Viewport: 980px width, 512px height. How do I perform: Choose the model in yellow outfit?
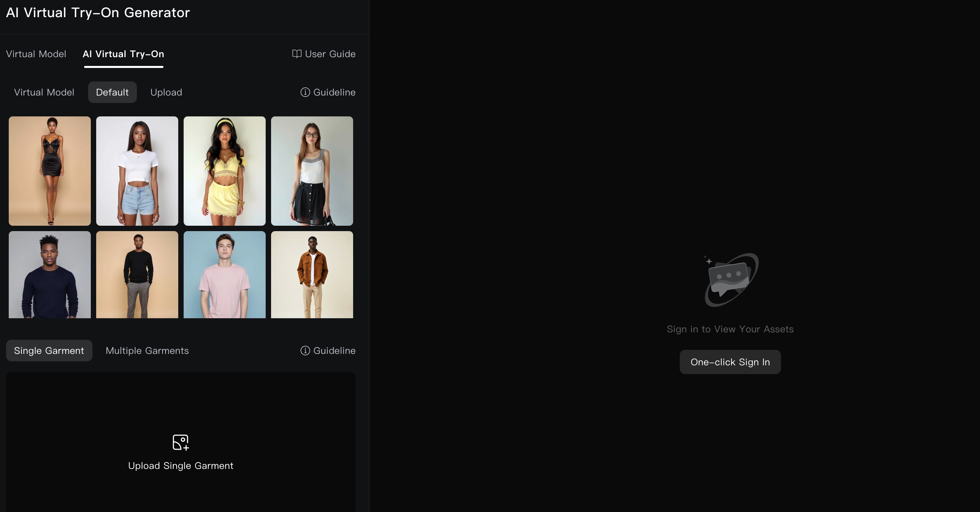tap(224, 171)
